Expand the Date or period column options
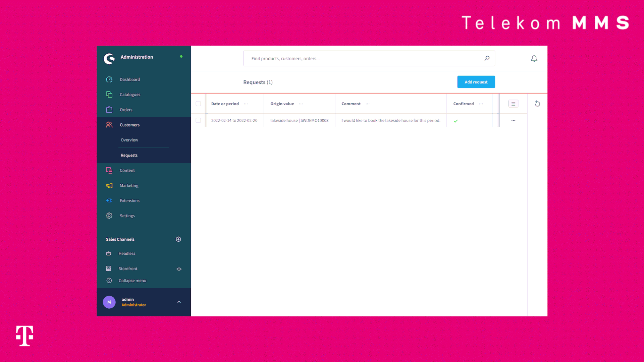This screenshot has height=362, width=644. point(247,104)
